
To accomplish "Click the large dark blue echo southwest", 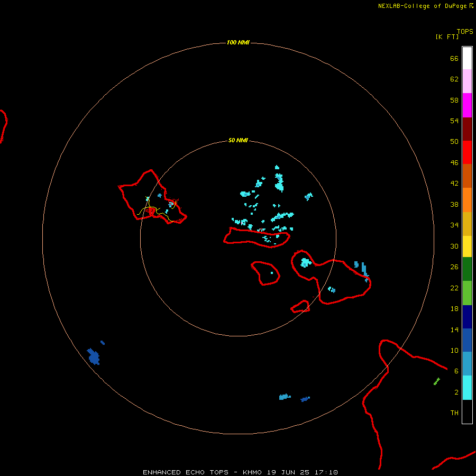I will coord(94,356).
